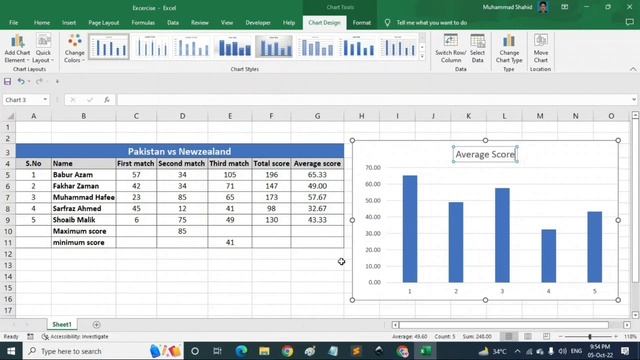Apply the dark blue fourth chart style
640x360 pixels.
point(234,47)
